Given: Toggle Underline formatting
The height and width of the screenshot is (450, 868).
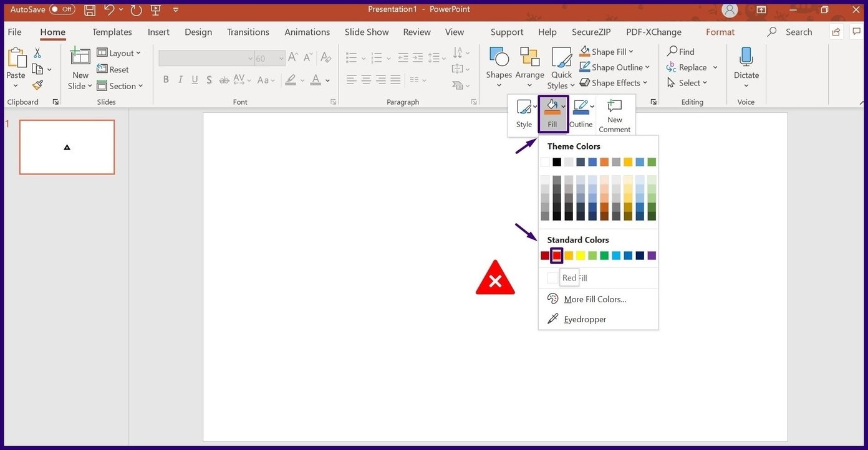Looking at the screenshot, I should pyautogui.click(x=195, y=80).
